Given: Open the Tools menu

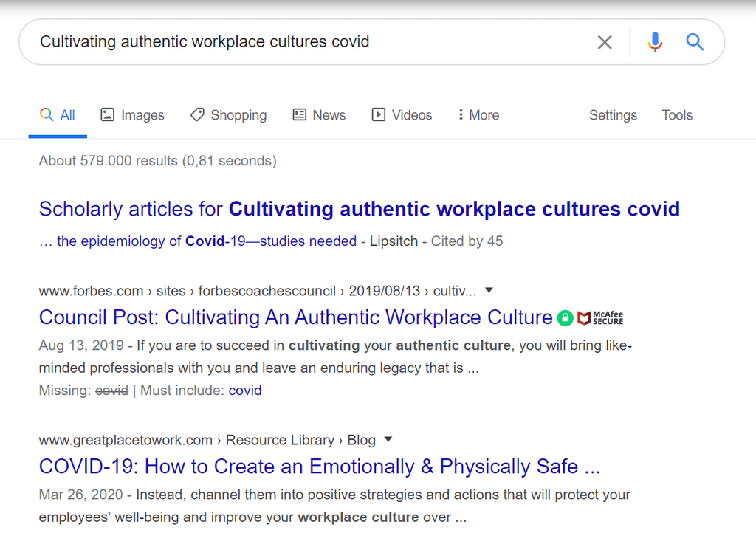Looking at the screenshot, I should click(677, 115).
